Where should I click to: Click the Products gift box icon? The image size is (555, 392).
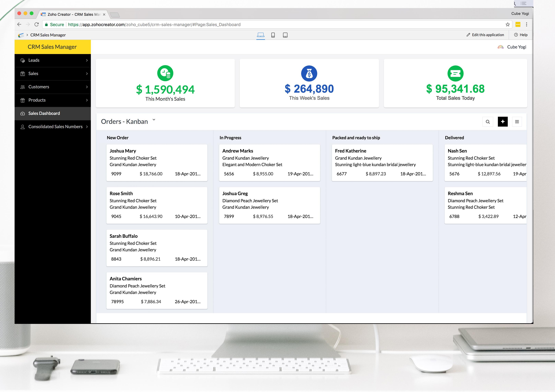[23, 100]
